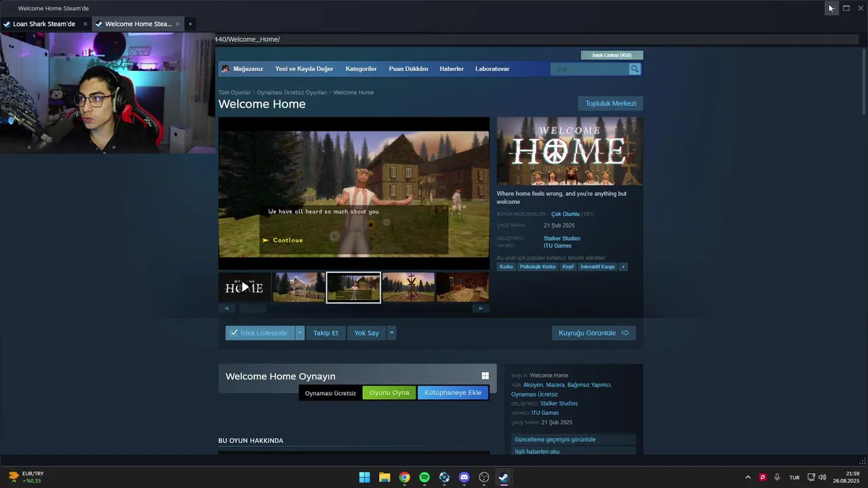The width and height of the screenshot is (868, 488).
Task: Open Windows Start menu
Action: pos(364,477)
